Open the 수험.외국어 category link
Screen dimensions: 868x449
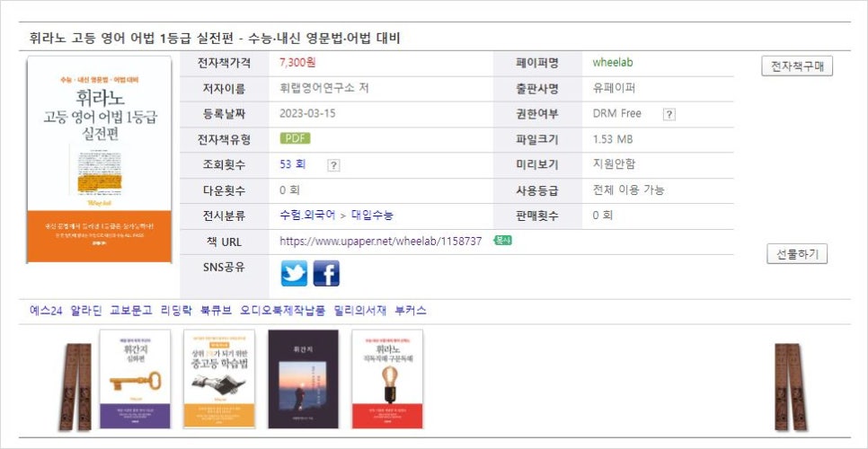point(308,216)
